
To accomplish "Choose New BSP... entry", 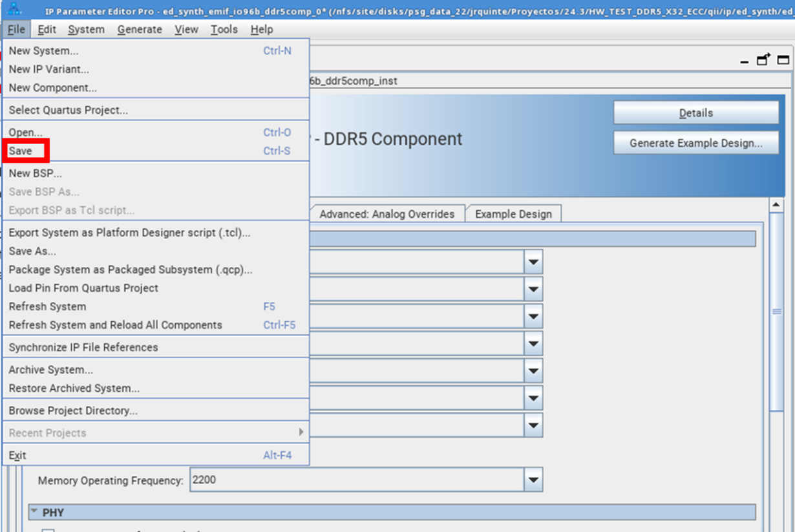I will tap(156, 173).
